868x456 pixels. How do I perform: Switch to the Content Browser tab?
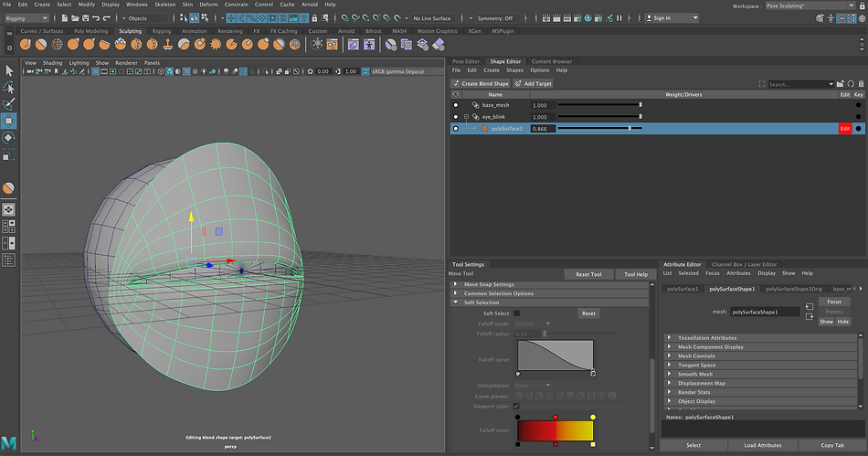click(x=551, y=61)
